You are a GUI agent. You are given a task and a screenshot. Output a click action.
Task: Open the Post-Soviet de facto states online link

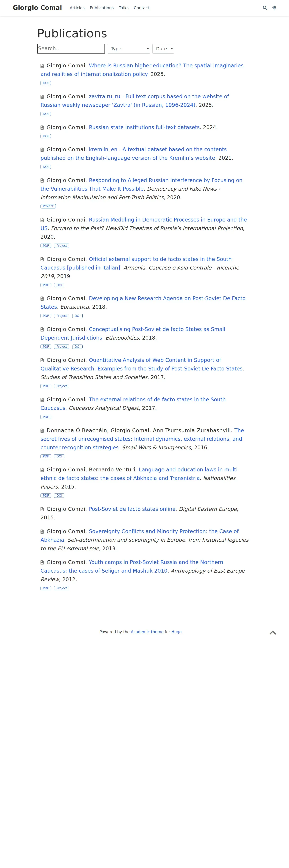tap(132, 509)
